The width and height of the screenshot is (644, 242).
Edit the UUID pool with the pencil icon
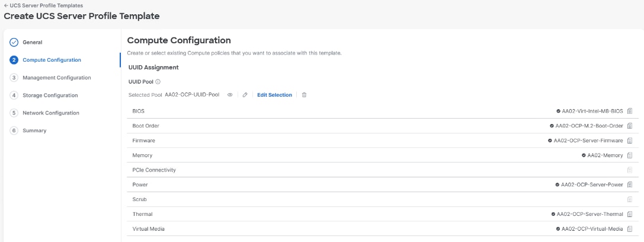245,95
